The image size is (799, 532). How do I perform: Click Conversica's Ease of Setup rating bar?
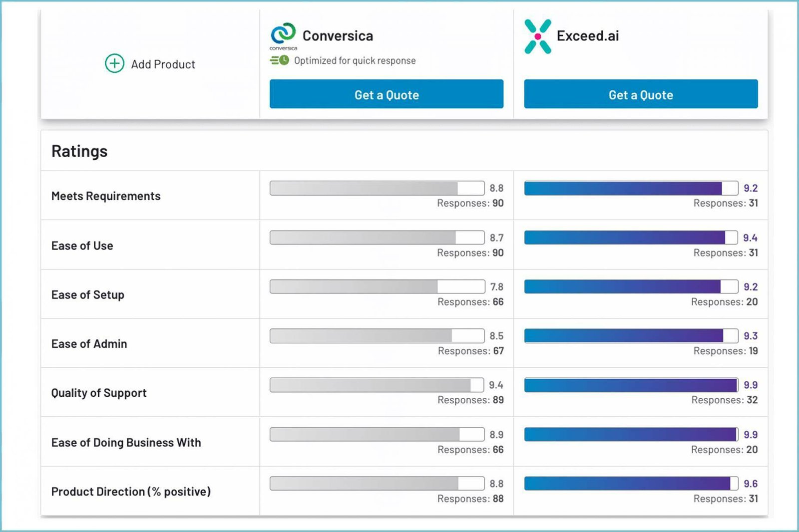tap(377, 286)
